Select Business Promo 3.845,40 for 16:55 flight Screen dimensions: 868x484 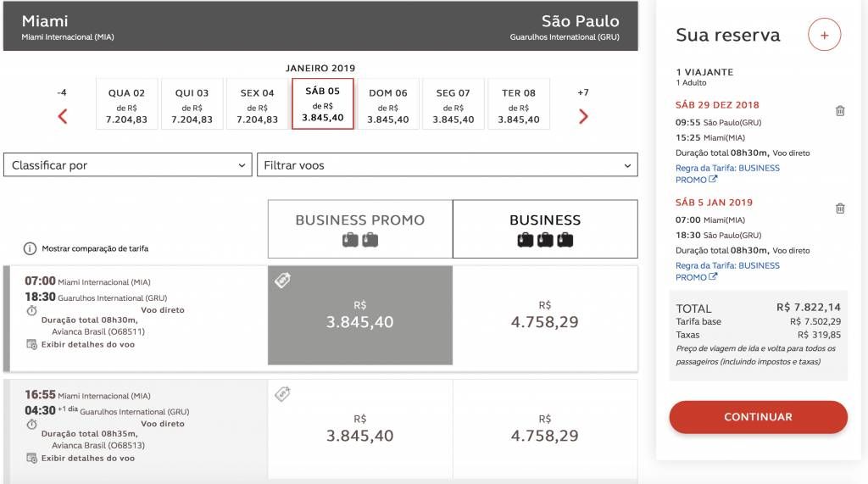click(x=359, y=429)
